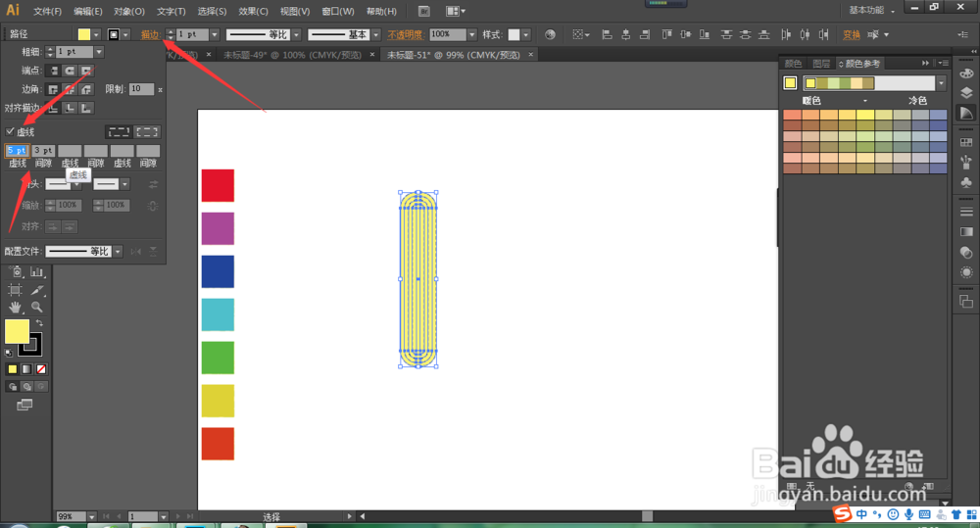
Task: Open the 编辑(E) menu
Action: click(x=88, y=11)
